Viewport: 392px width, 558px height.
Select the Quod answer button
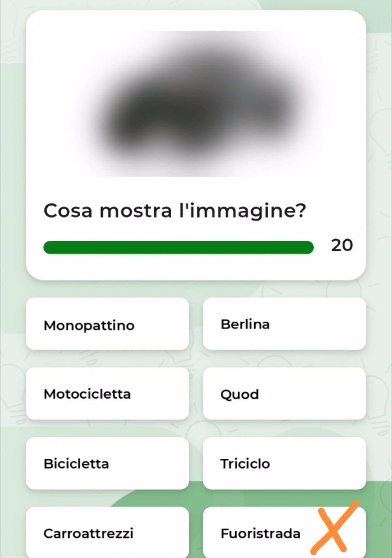[x=285, y=394]
